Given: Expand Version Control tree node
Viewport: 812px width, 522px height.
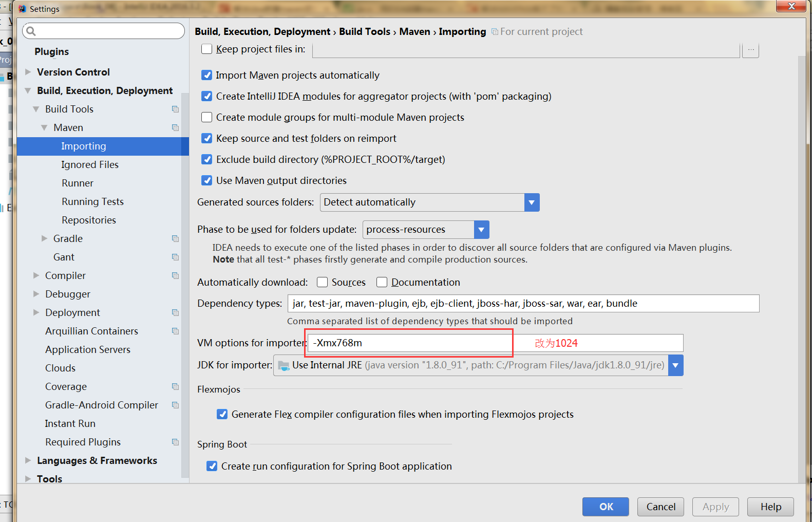Looking at the screenshot, I should point(28,72).
